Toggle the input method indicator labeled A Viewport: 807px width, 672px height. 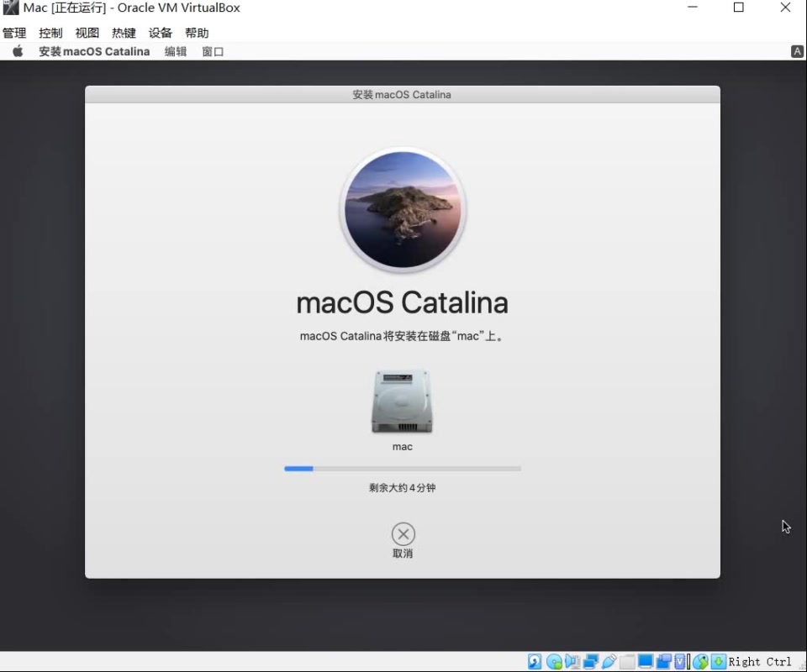pyautogui.click(x=796, y=51)
